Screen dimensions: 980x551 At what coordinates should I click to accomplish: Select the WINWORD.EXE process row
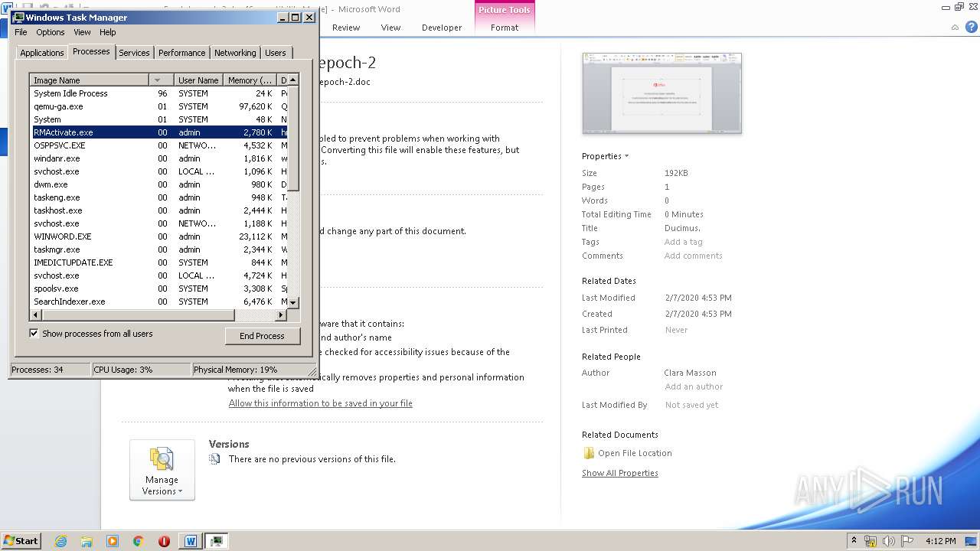click(158, 236)
